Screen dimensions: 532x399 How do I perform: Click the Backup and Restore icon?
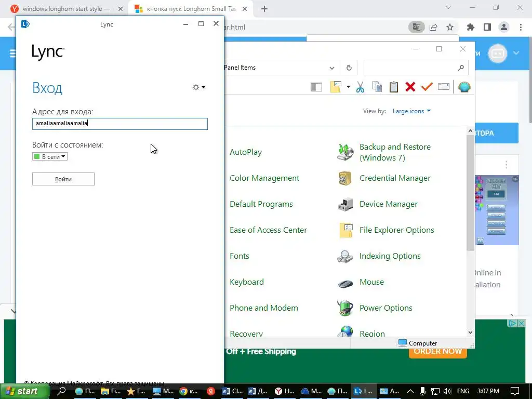pos(345,152)
